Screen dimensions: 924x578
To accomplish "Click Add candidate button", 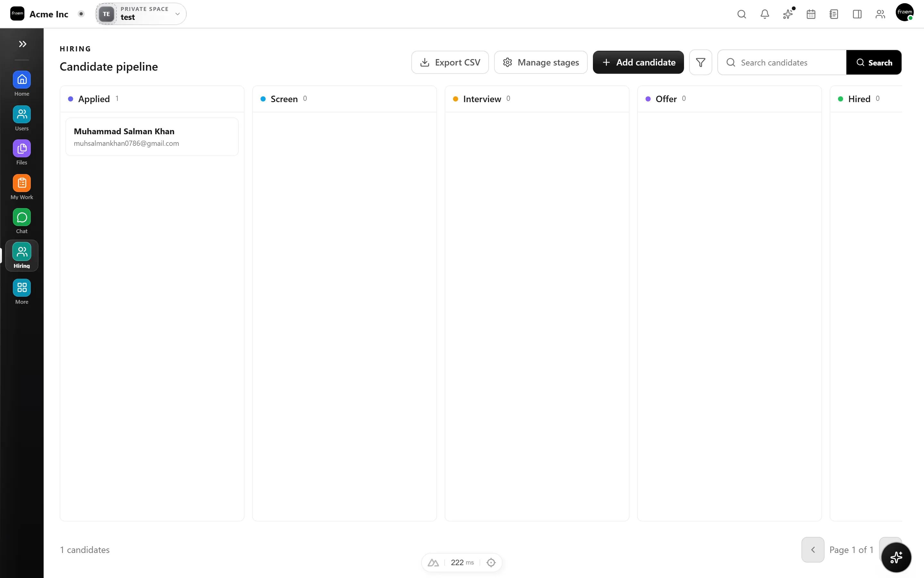I will coord(638,62).
